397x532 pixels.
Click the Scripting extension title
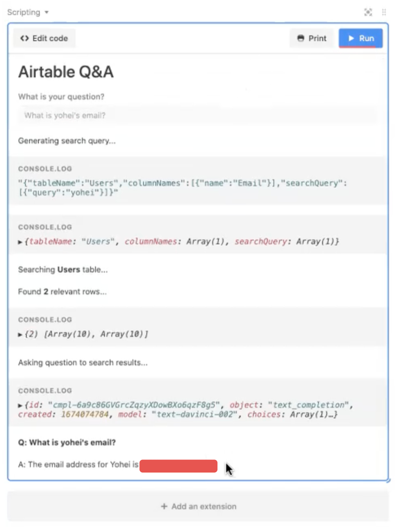24,12
